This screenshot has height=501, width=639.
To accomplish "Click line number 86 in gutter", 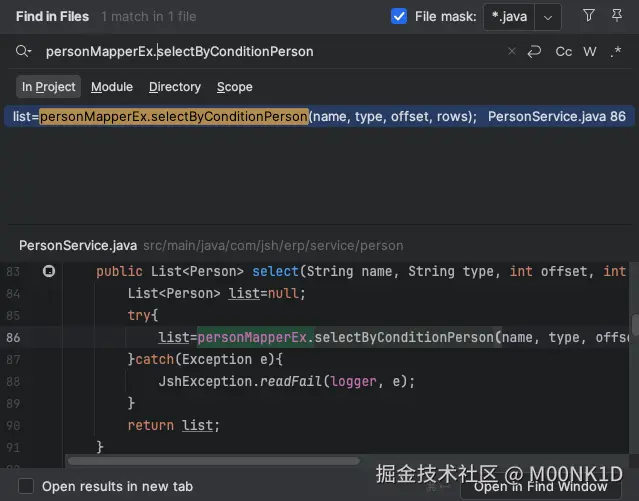I will click(x=13, y=338).
